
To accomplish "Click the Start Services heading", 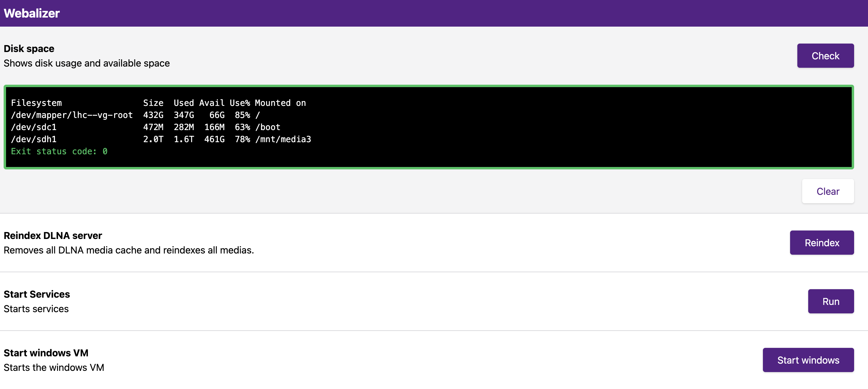I will pyautogui.click(x=37, y=294).
